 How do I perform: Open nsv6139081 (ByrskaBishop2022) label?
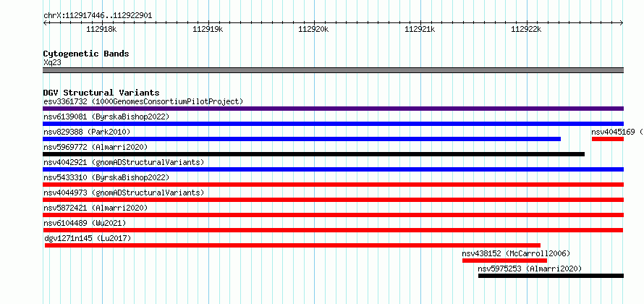pyautogui.click(x=106, y=117)
